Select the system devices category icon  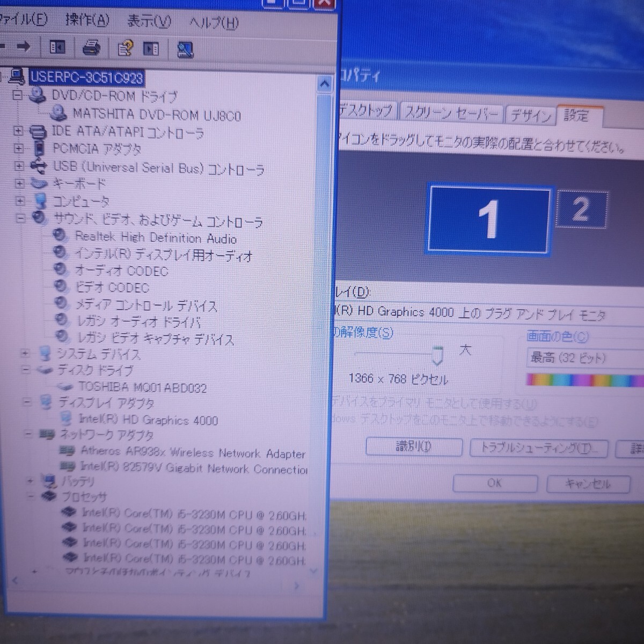(x=46, y=353)
